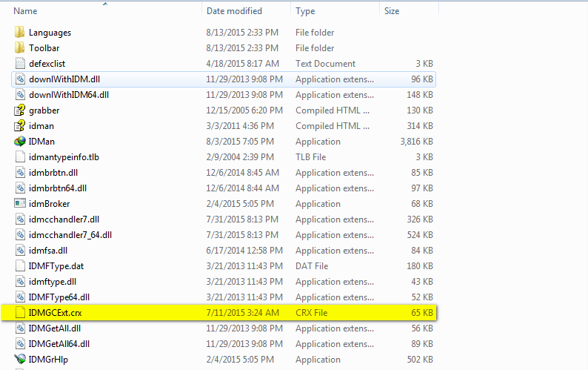
Task: Select the idmBroker file name
Action: pos(50,204)
